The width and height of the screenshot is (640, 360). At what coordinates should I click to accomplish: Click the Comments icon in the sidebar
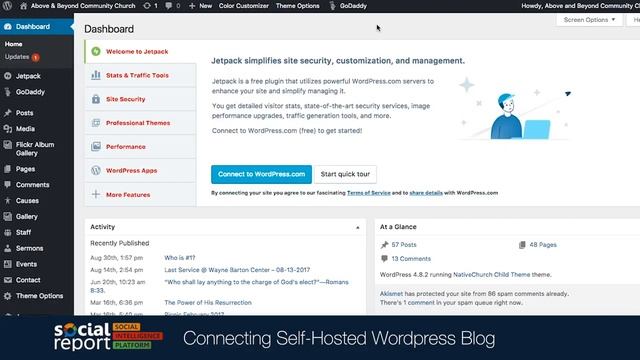tap(8, 184)
